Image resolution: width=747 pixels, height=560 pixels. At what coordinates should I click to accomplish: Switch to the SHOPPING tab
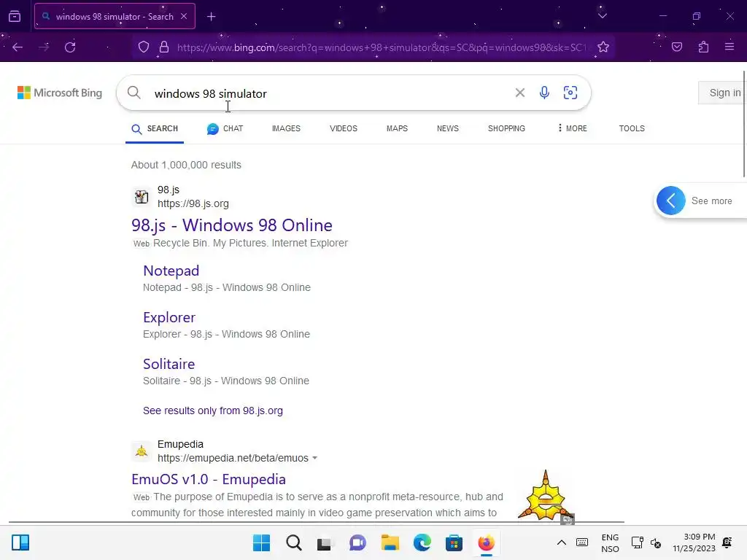(x=506, y=128)
